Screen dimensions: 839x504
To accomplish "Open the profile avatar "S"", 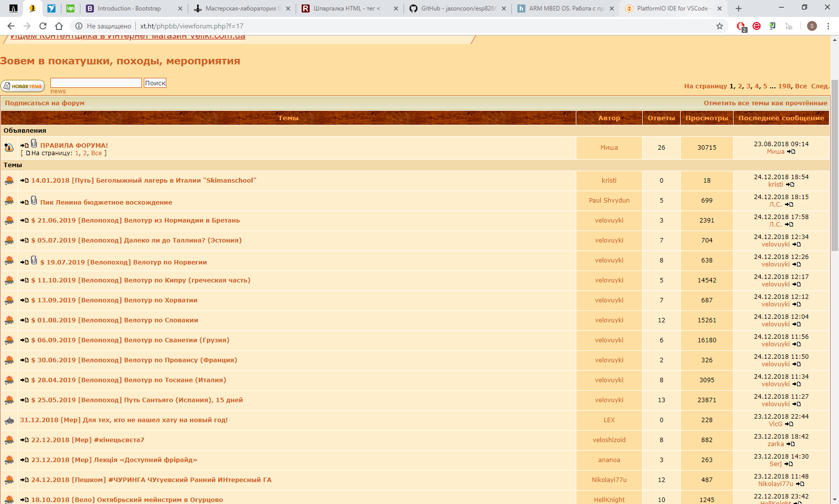I will (812, 26).
